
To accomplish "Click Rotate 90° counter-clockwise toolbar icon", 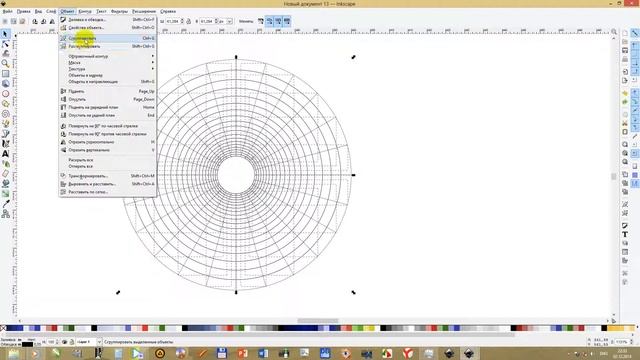I will point(35,21).
